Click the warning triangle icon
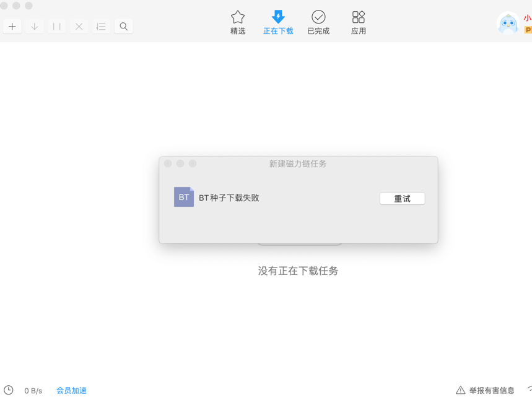The width and height of the screenshot is (532, 397). pyautogui.click(x=461, y=390)
